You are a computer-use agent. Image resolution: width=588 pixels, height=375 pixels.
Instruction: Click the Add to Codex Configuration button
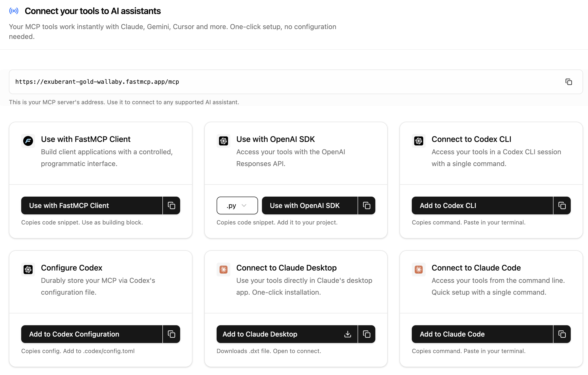click(92, 334)
